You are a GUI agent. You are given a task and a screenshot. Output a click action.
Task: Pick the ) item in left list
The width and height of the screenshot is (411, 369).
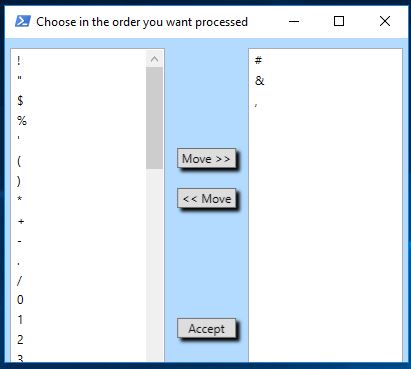pos(78,181)
